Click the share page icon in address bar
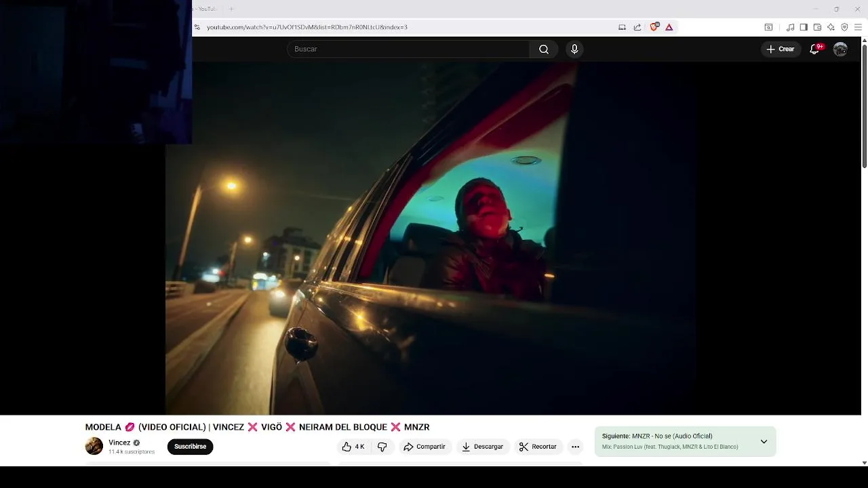Image resolution: width=868 pixels, height=488 pixels. [637, 27]
